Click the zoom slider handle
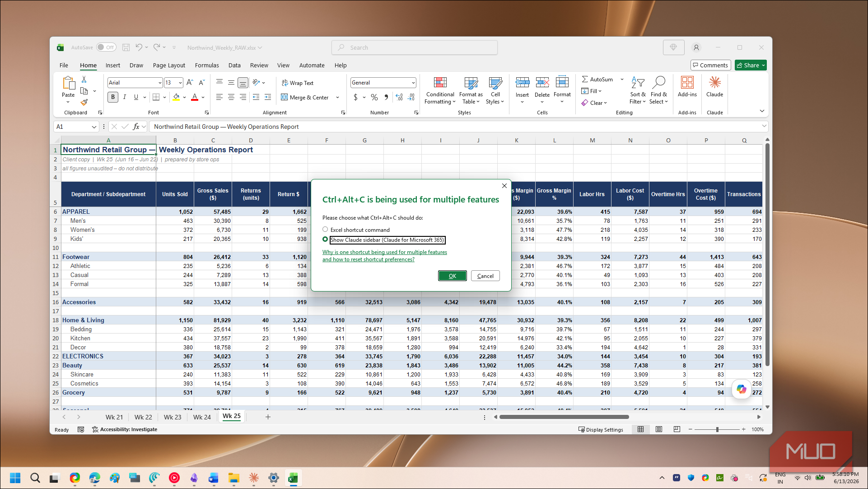This screenshot has height=489, width=868. pos(717,429)
